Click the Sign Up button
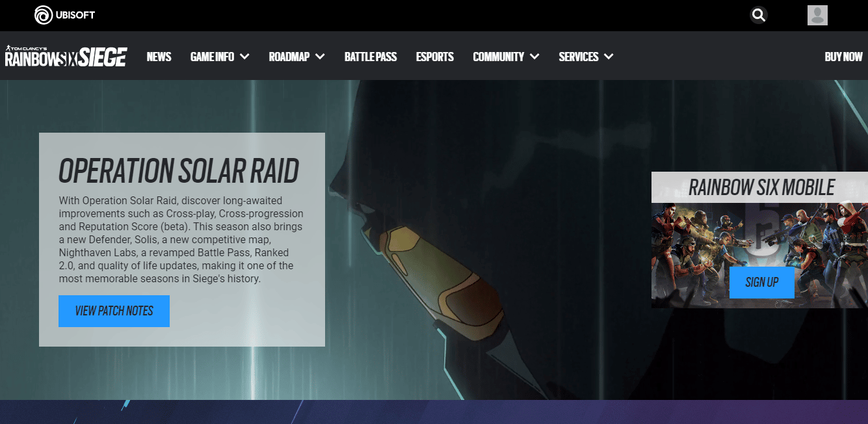Screen dimensions: 868x424 click(762, 282)
